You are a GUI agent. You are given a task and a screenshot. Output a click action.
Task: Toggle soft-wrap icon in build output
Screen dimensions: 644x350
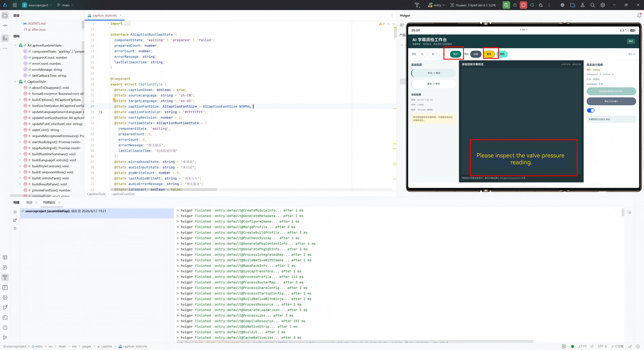pos(629,212)
